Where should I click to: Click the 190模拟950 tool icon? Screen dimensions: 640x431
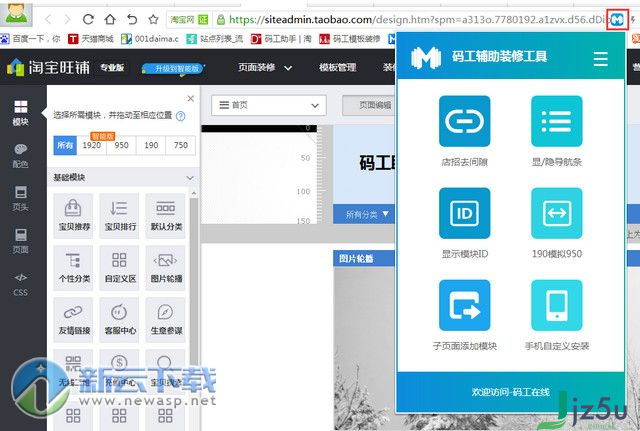tap(556, 213)
